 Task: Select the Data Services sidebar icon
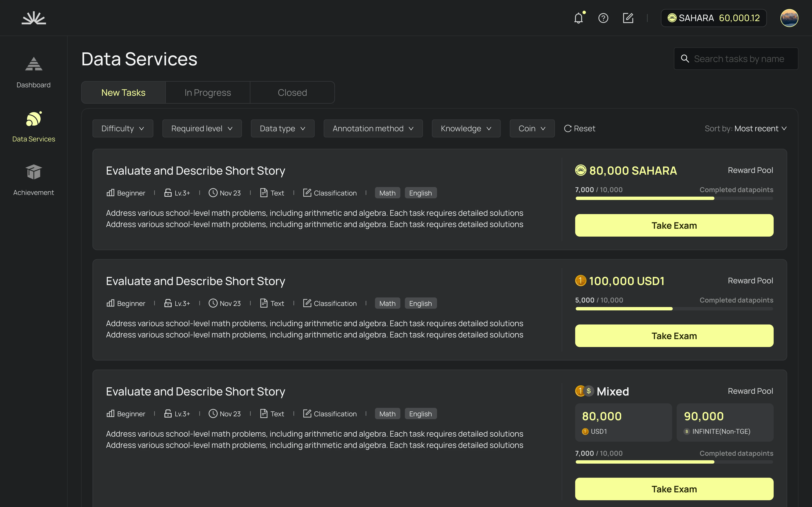[x=34, y=119]
